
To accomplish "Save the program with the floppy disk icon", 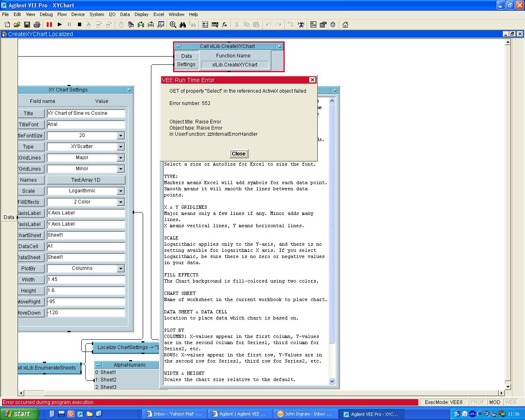I will point(27,25).
